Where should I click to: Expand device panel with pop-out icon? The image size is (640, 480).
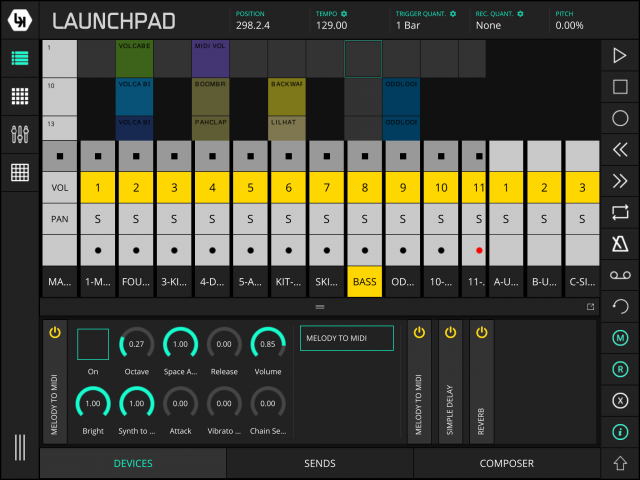pos(590,306)
